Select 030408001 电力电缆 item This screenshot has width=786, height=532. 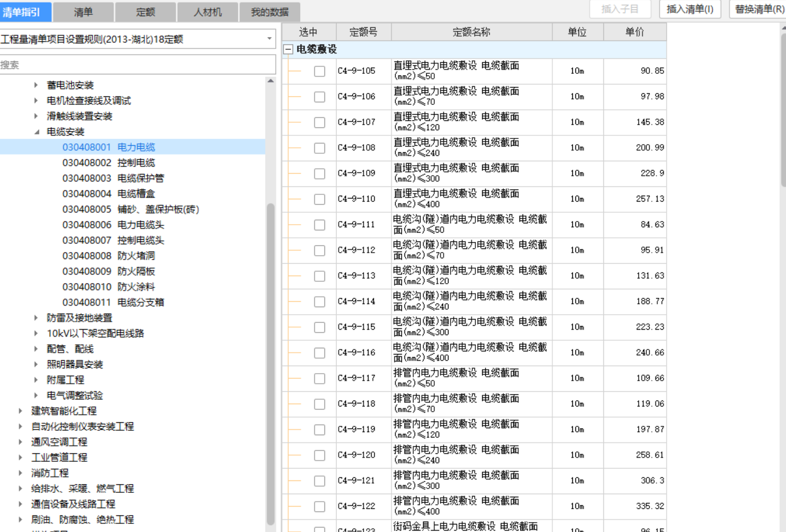click(x=109, y=148)
